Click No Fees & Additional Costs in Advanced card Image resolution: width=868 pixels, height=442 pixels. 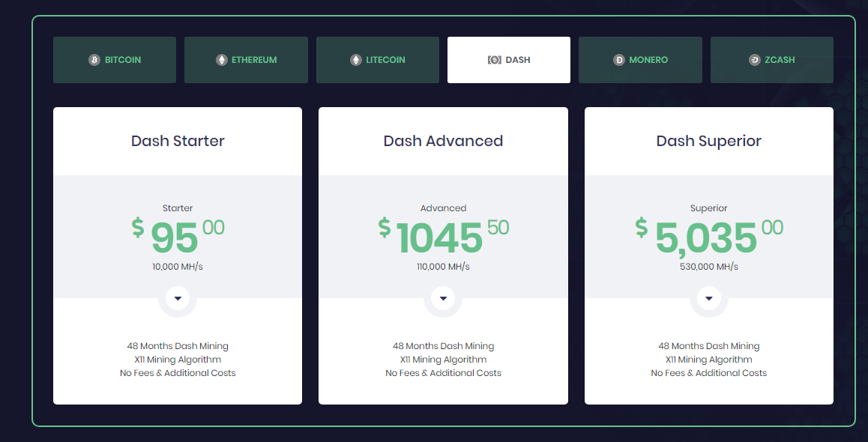tap(443, 373)
